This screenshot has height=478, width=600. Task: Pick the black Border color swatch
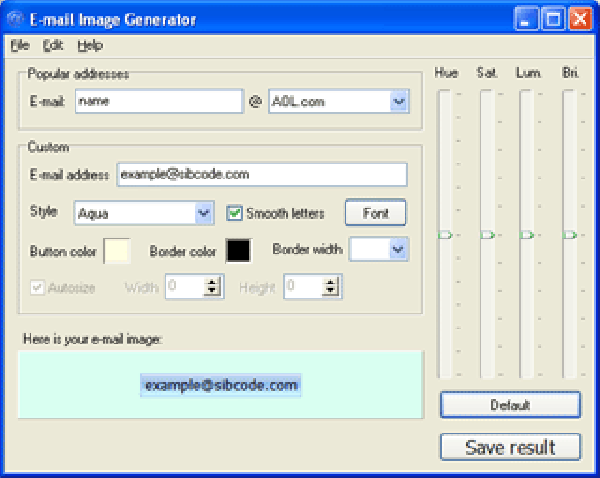click(x=238, y=251)
